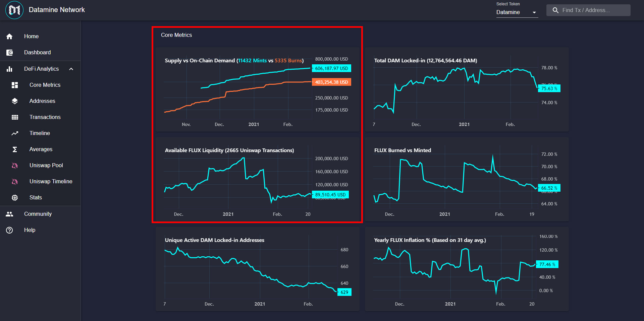Click the Core Metrics grid icon
Viewport: 644px width, 321px height.
[x=15, y=85]
